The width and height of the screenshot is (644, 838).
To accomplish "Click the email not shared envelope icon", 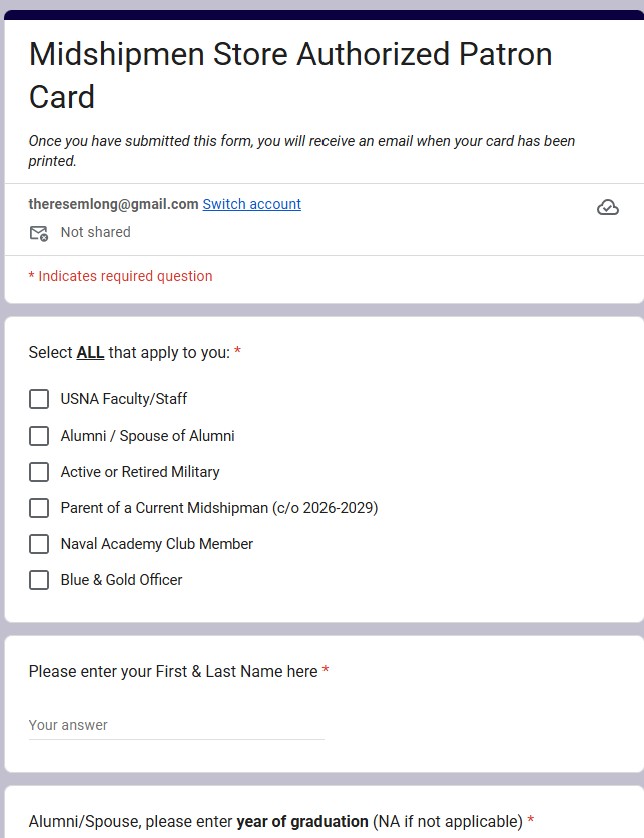I will point(38,233).
